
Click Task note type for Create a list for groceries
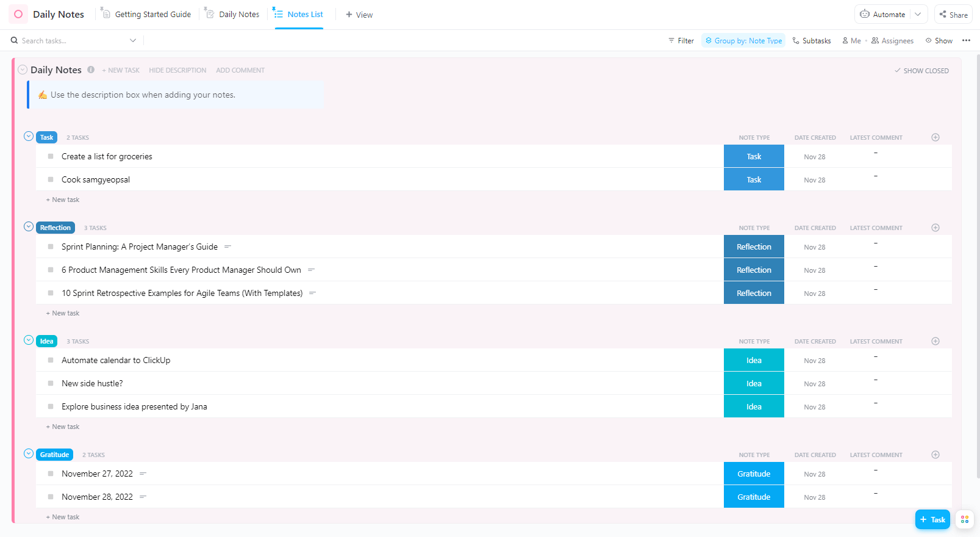point(754,156)
